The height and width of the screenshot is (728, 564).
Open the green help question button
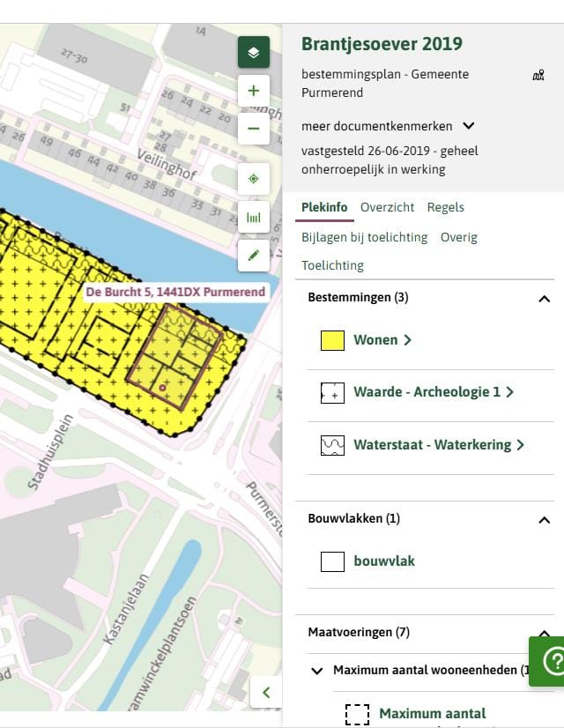pyautogui.click(x=550, y=661)
